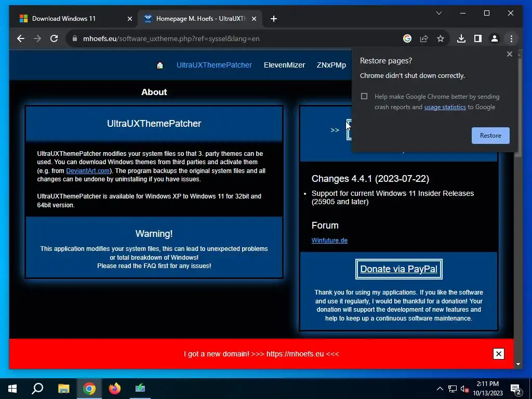Click the scrollbar down arrow
Image resolution: width=532 pixels, height=399 pixels.
(518, 364)
